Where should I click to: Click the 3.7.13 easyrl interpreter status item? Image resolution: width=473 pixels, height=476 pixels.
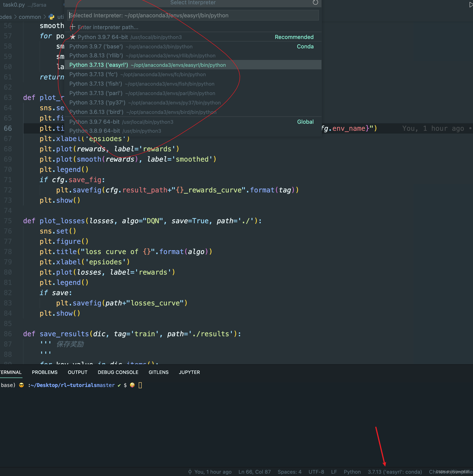tap(394, 472)
